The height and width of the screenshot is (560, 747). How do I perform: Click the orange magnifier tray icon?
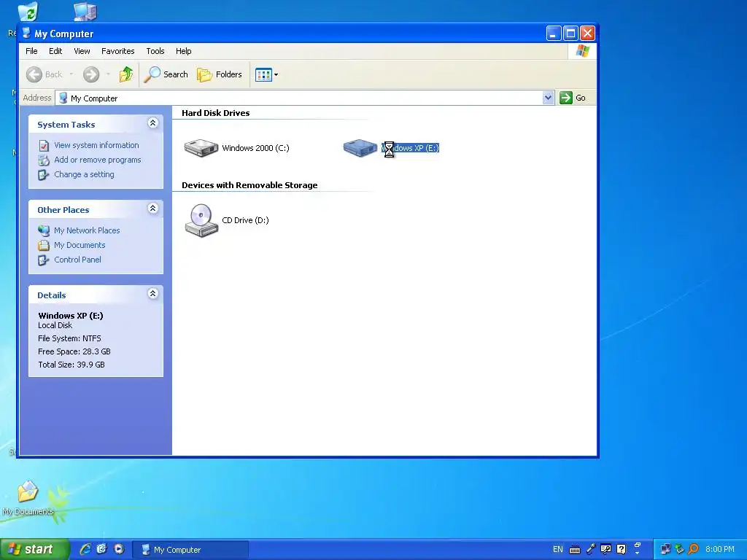click(x=694, y=549)
